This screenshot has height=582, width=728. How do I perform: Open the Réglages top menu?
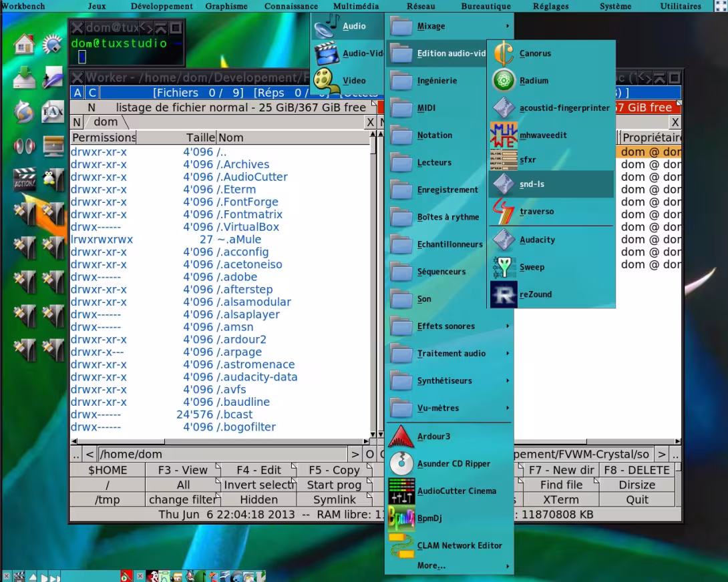pyautogui.click(x=550, y=6)
